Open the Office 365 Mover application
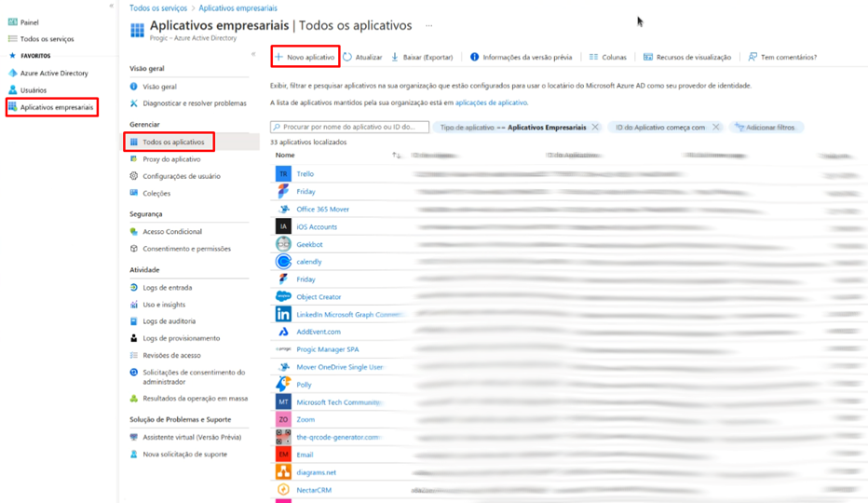Image resolution: width=868 pixels, height=503 pixels. pyautogui.click(x=323, y=210)
